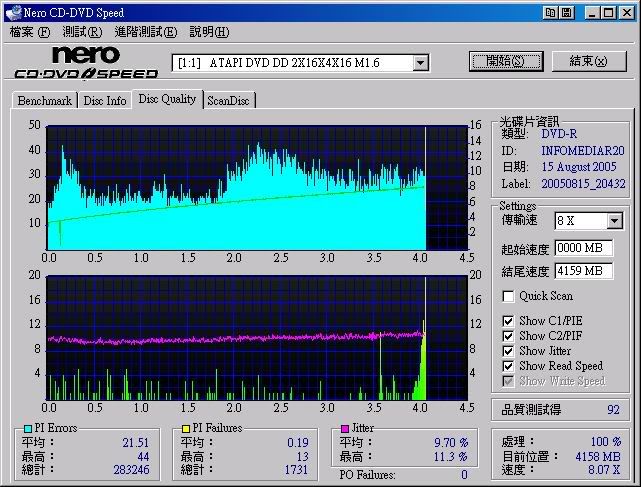Switch to the Disc Info tab

(x=105, y=101)
